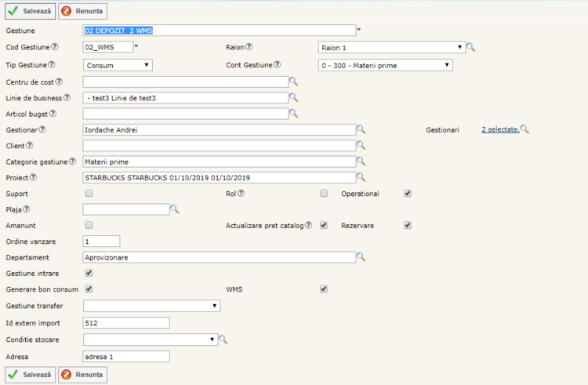Viewport: 588px width, 385px height.
Task: Toggle the Operational checkbox
Action: [408, 193]
